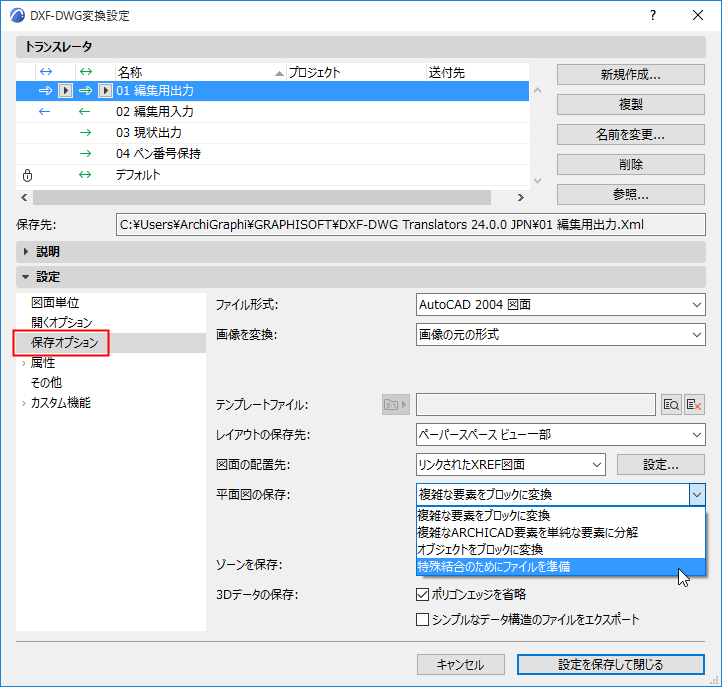Click the horizontal scrollbar left arrow
This screenshot has width=722, height=687.
point(24,198)
